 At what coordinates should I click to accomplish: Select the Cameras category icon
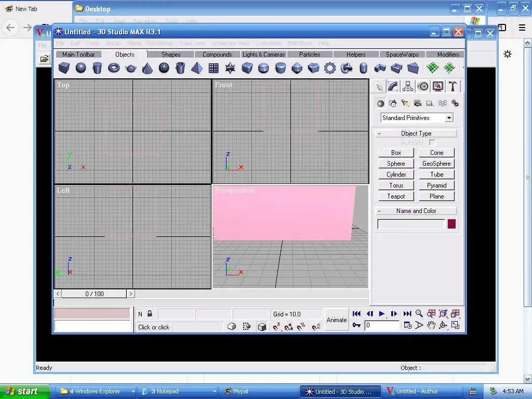point(417,103)
